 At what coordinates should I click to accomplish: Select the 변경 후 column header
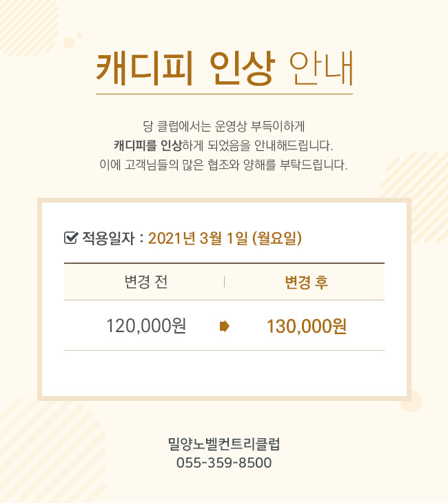(x=307, y=283)
